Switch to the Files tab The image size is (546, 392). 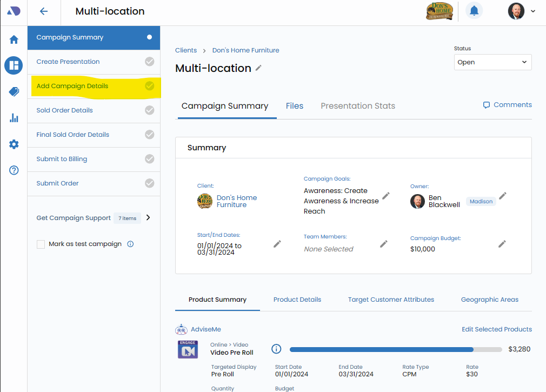point(294,106)
